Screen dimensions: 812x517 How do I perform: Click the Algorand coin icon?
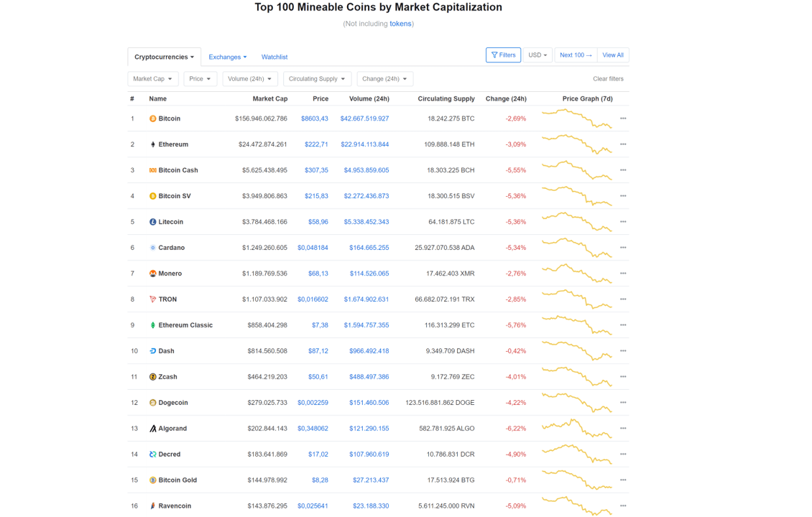coord(153,429)
